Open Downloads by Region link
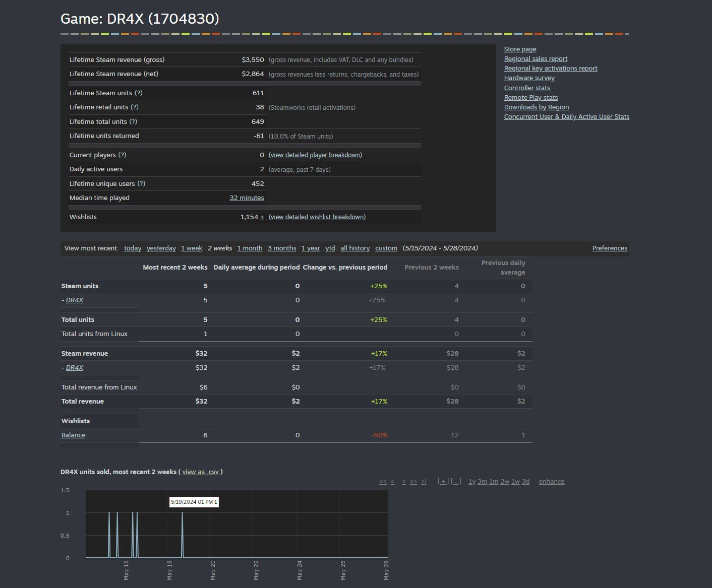 click(537, 107)
